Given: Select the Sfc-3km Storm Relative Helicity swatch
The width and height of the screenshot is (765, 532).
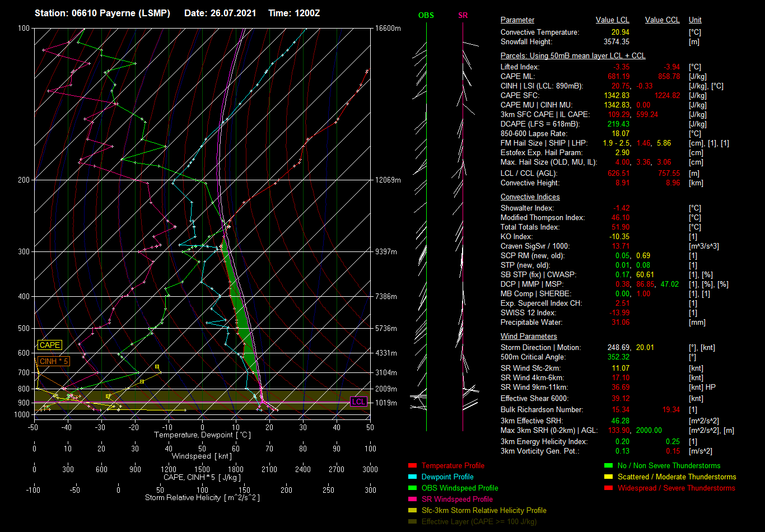Looking at the screenshot, I should point(412,511).
